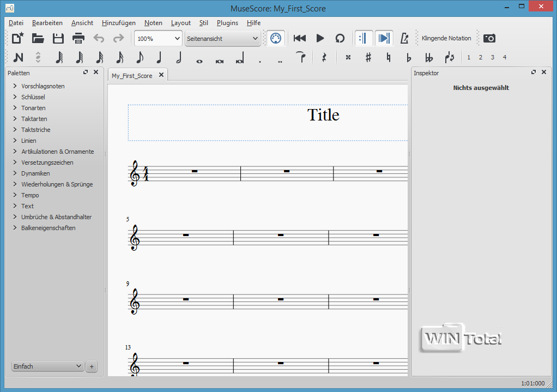The image size is (557, 392).
Task: Toggle MIDI input button
Action: [276, 38]
